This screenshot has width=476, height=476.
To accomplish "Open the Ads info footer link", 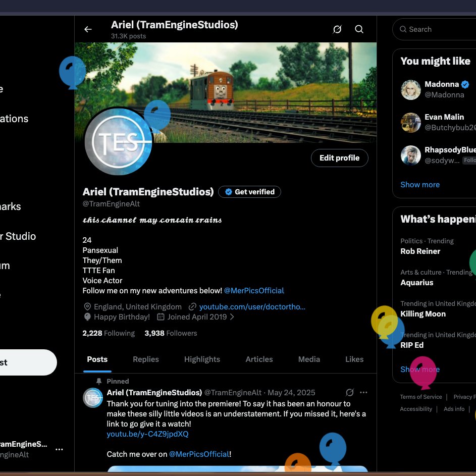I will 454,409.
